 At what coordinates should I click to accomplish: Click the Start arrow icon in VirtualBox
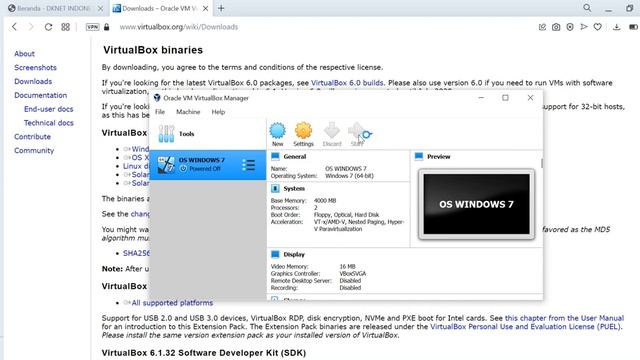[x=358, y=131]
